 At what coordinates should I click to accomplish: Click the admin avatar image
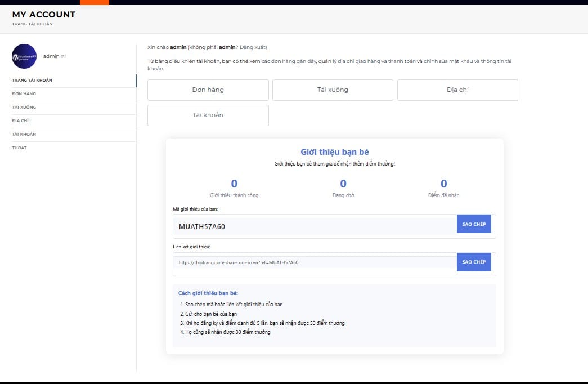(x=24, y=56)
